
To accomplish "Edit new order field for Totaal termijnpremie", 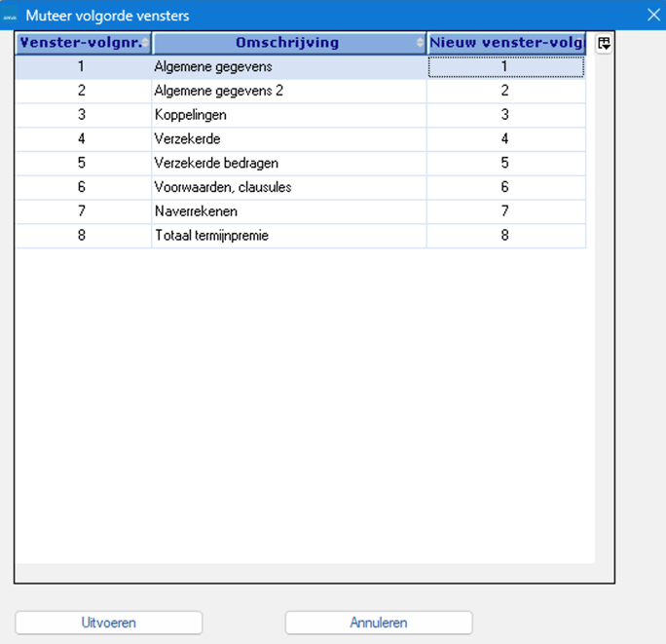I will tap(505, 235).
